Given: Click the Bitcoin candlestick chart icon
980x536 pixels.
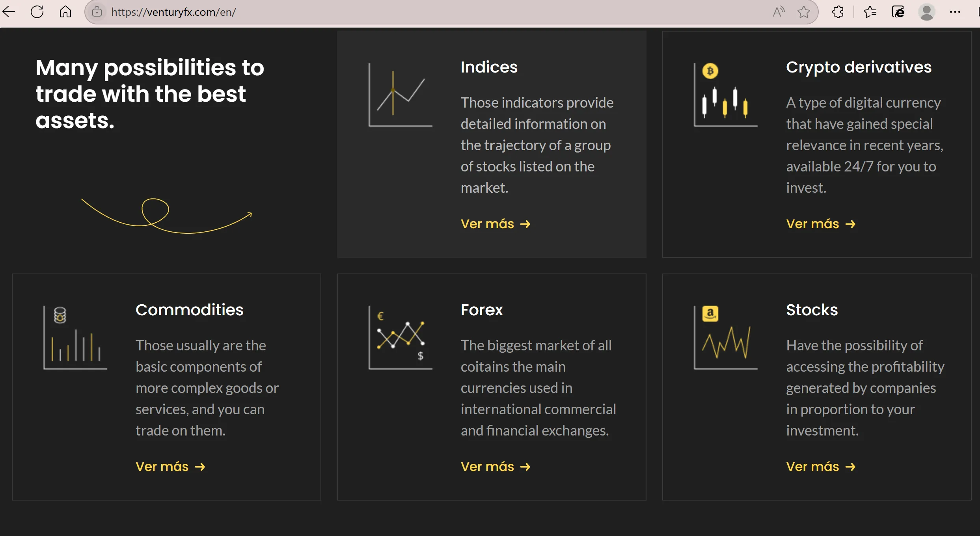Looking at the screenshot, I should [726, 95].
